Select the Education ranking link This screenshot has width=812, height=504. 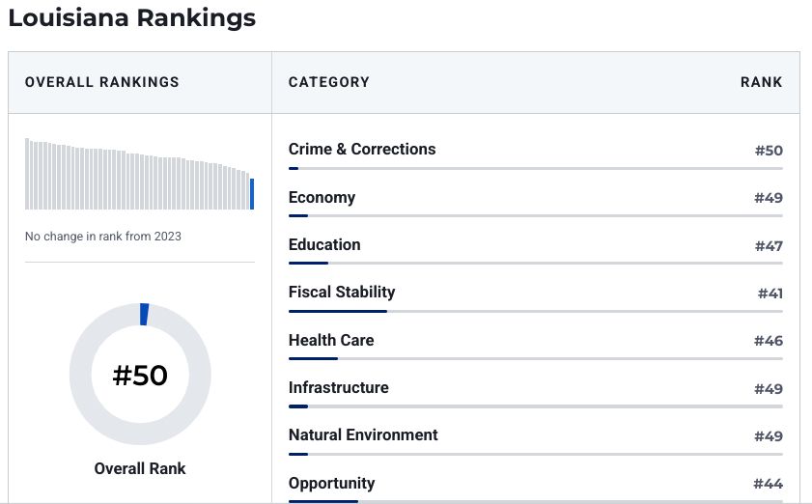tap(324, 244)
